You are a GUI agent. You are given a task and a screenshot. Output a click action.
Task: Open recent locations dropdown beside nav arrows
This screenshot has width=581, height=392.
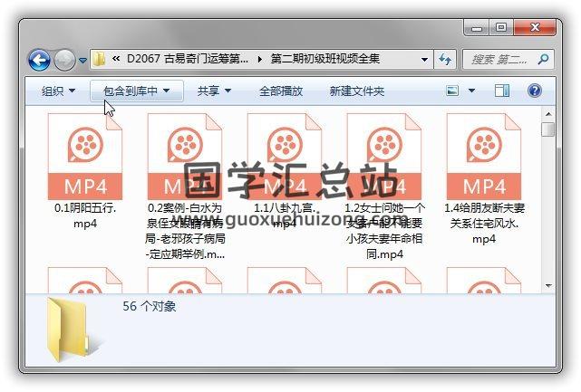tap(83, 60)
